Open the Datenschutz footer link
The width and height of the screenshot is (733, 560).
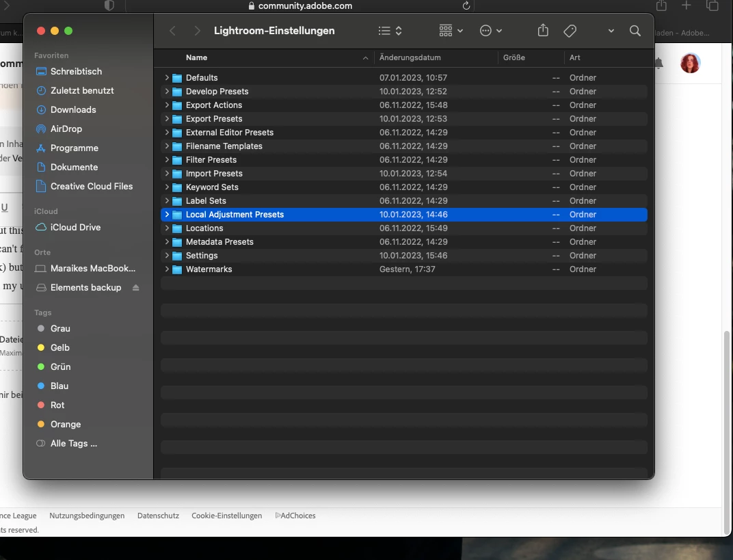pyautogui.click(x=158, y=516)
